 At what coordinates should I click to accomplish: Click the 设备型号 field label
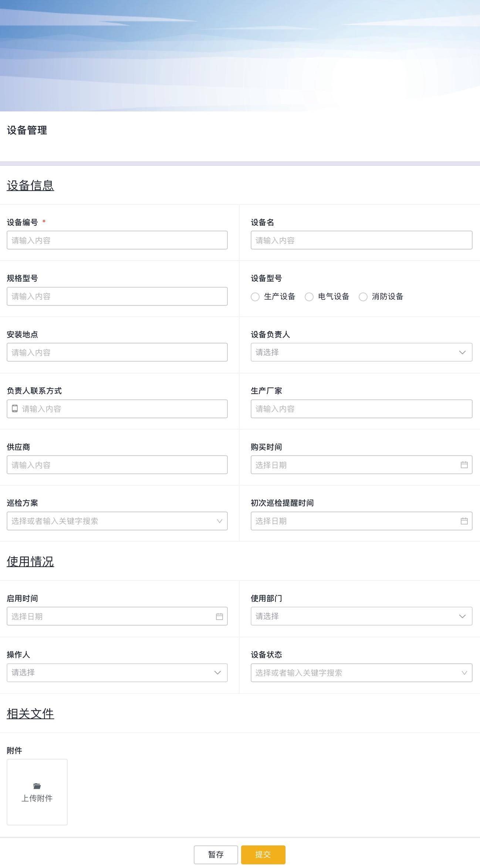tap(266, 278)
